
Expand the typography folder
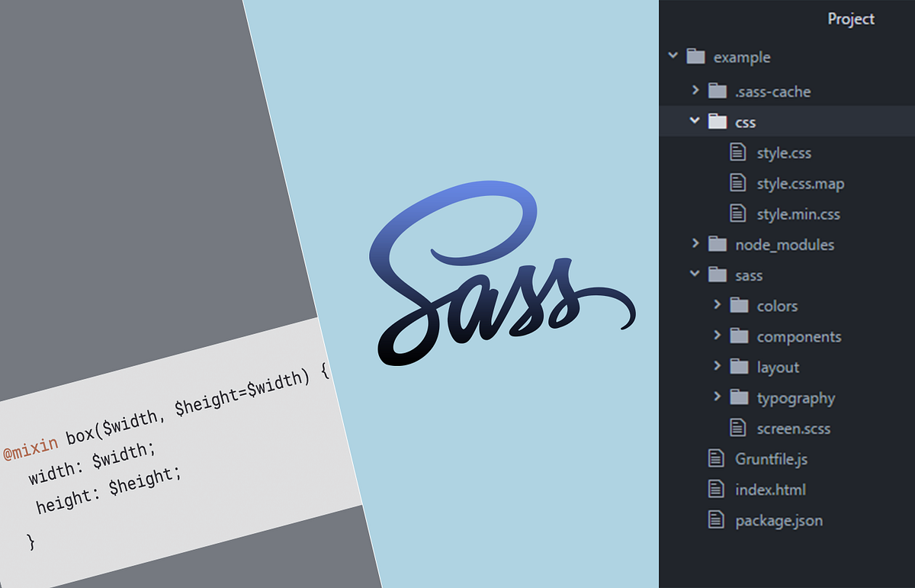point(717,397)
